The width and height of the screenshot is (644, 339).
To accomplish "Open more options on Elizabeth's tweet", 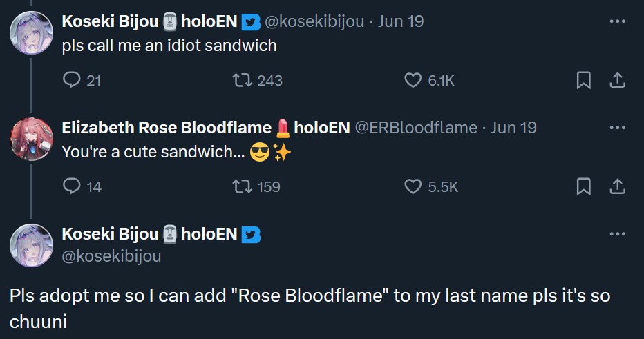I will point(617,128).
